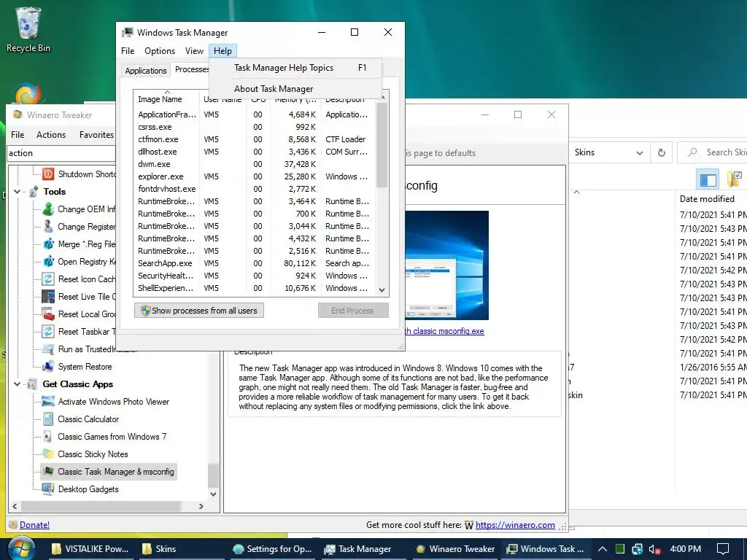Screen dimensions: 747x560
Task: Open the notification center icon
Action: coord(723,549)
